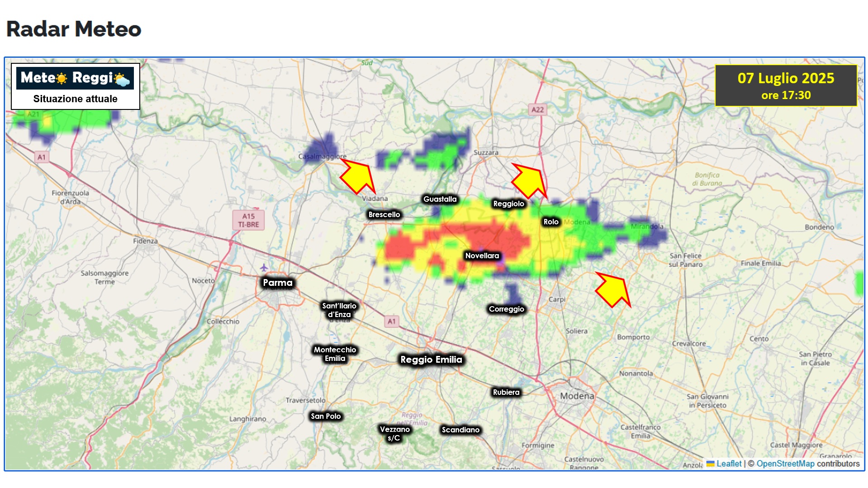Select the Reggio Emilia city label
The width and height of the screenshot is (868, 488).
431,360
